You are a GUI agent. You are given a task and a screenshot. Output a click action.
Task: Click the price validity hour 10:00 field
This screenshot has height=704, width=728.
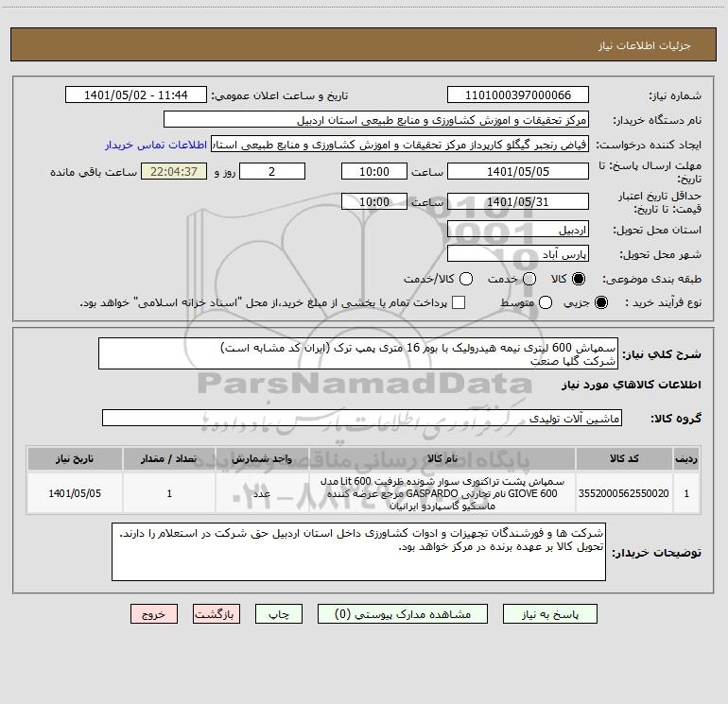374,201
